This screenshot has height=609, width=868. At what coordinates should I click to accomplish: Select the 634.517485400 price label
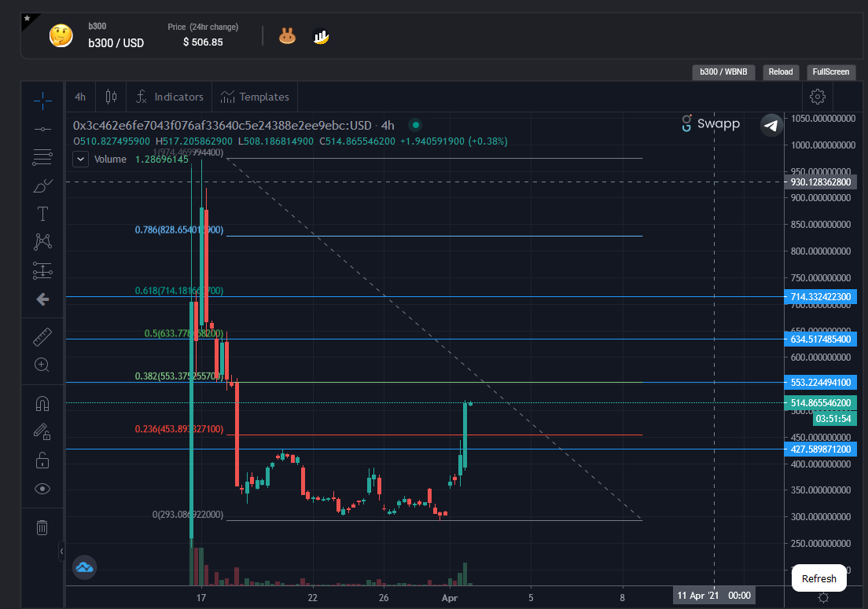(821, 339)
